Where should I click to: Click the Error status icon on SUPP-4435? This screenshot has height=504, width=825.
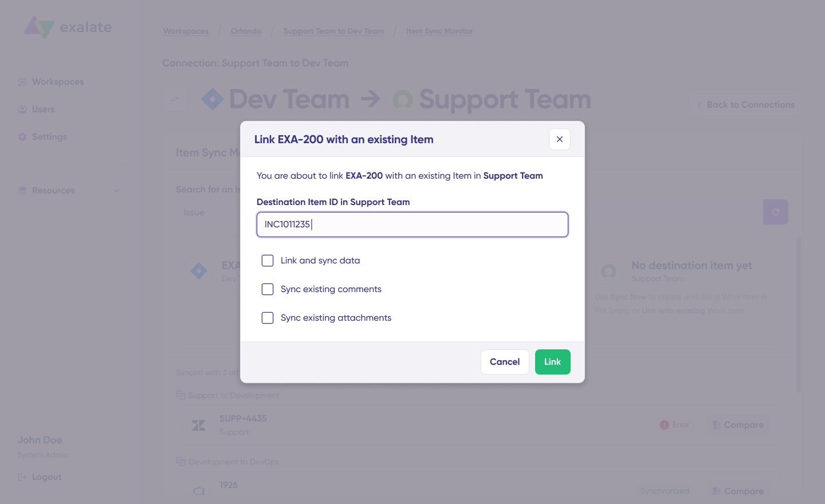click(664, 425)
